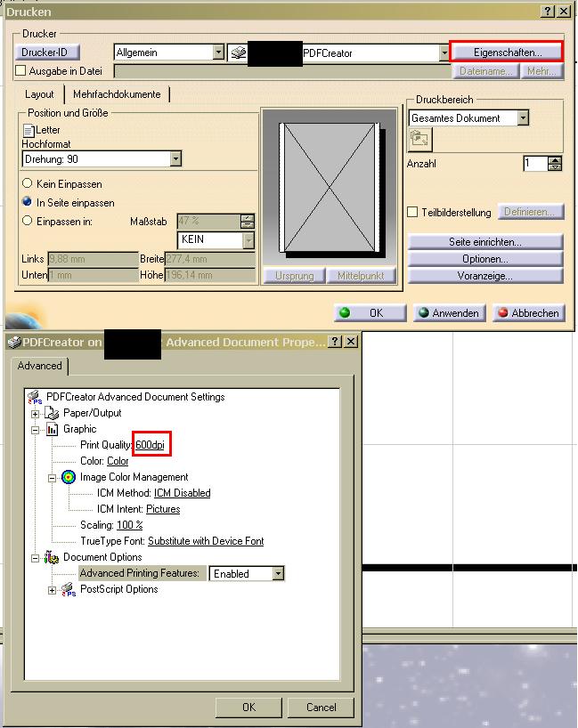Toggle the Teilbilderstellung checkbox
The height and width of the screenshot is (728, 578).
point(412,212)
